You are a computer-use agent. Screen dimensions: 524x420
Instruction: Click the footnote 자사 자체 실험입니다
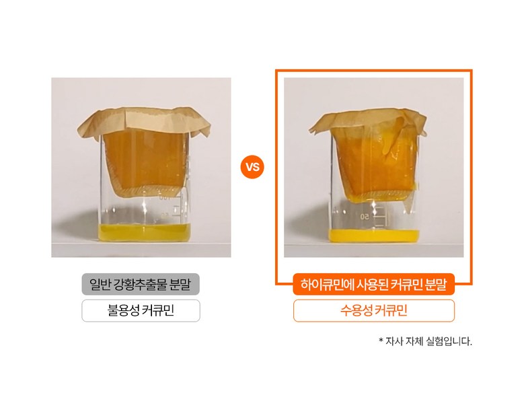pos(428,341)
